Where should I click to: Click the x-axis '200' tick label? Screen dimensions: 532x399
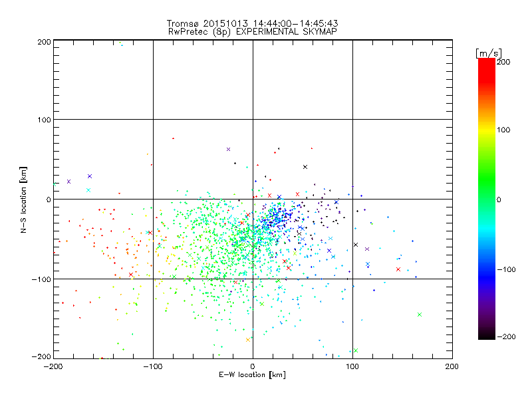(x=452, y=366)
